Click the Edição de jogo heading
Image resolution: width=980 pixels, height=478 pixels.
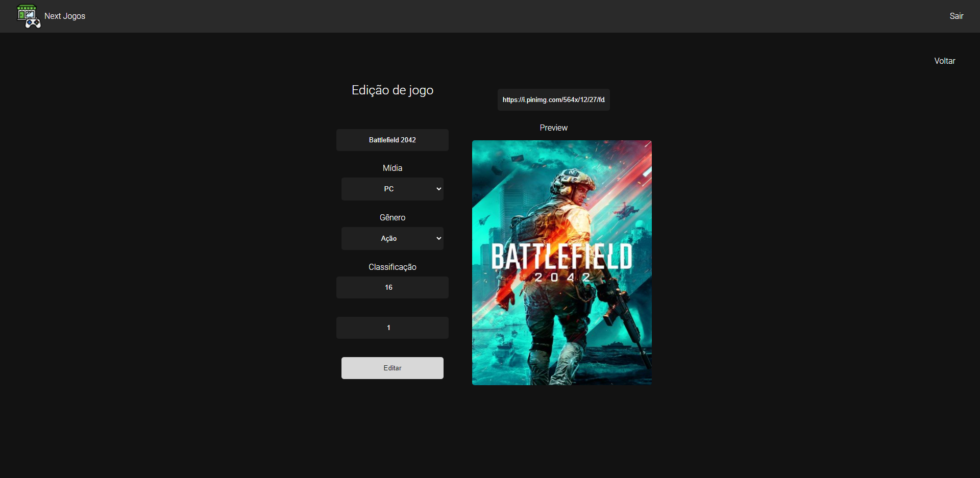[392, 90]
